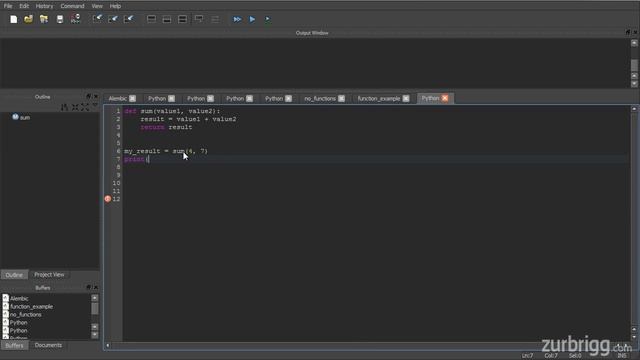Switch to the Documents tab
Screen dimensions: 640x360
48,345
